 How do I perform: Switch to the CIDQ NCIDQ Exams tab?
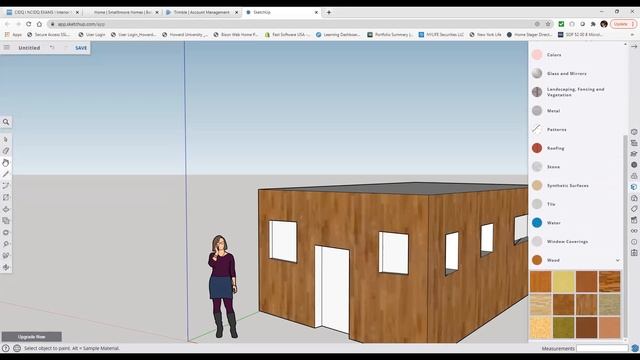click(x=43, y=12)
